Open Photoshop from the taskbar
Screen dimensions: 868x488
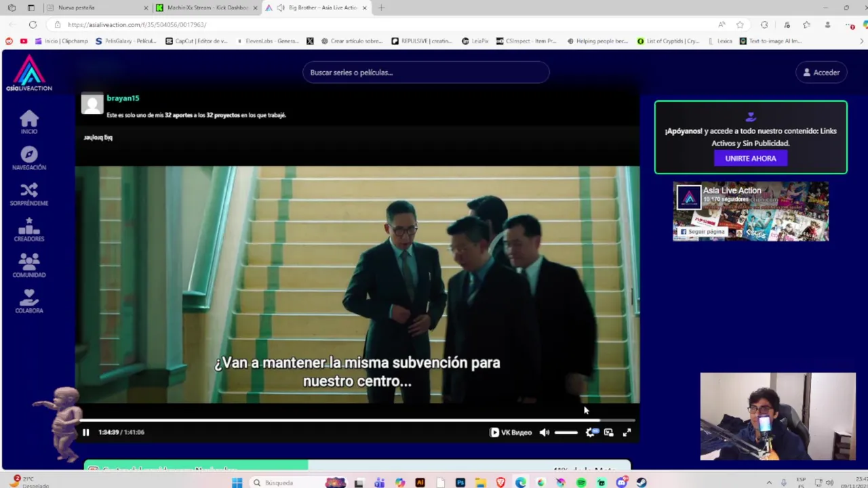[460, 483]
